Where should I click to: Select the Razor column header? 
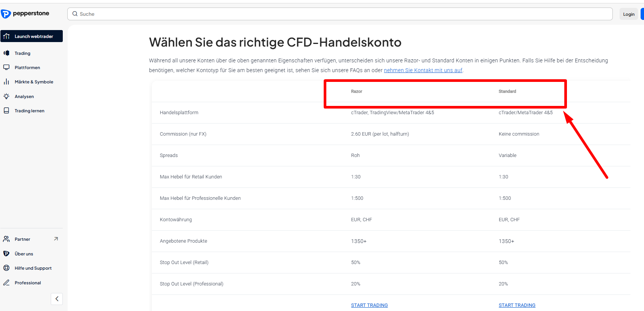tap(356, 91)
